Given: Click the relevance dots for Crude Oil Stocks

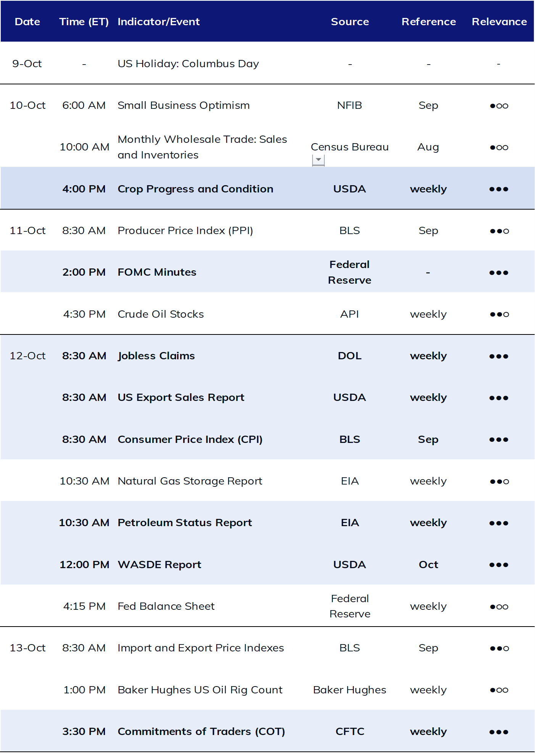Looking at the screenshot, I should pos(499,314).
